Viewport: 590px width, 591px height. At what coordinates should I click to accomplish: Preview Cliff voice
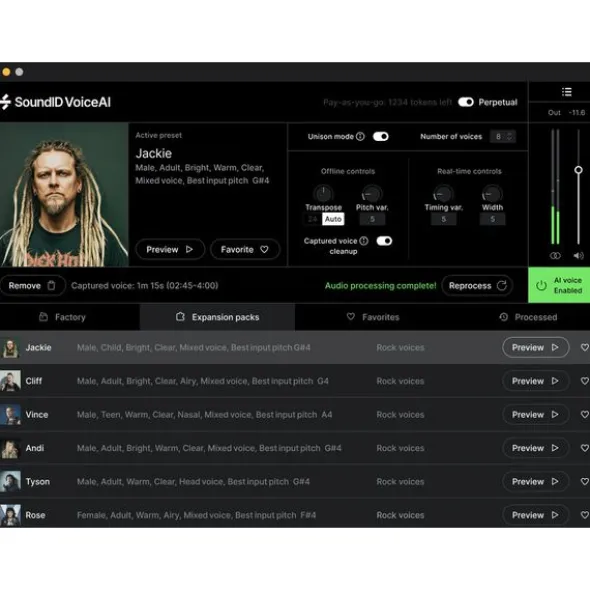click(x=535, y=381)
